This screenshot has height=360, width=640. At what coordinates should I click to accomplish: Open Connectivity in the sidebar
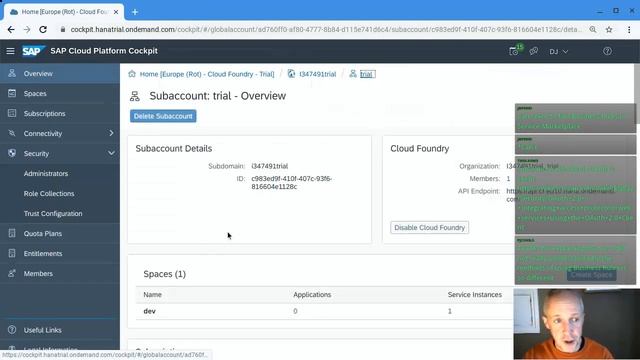tap(60, 133)
